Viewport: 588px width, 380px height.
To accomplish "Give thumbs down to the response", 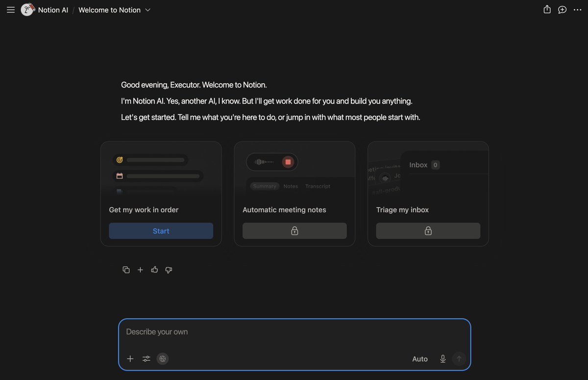I will tap(169, 270).
